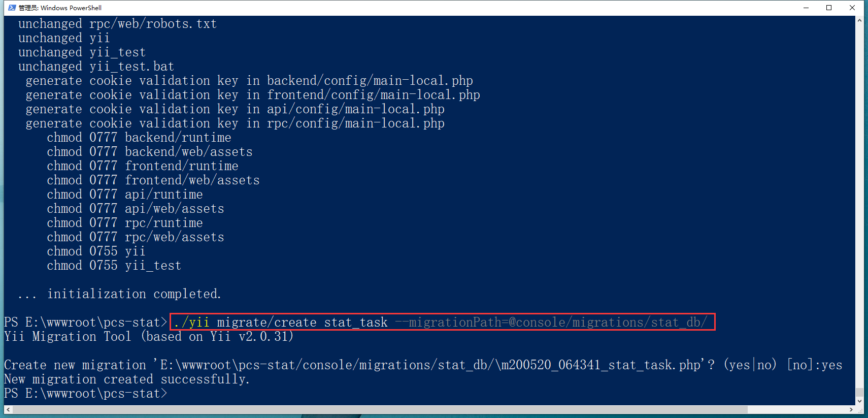Click the typed 'yes' answer after [no]:

pos(832,365)
